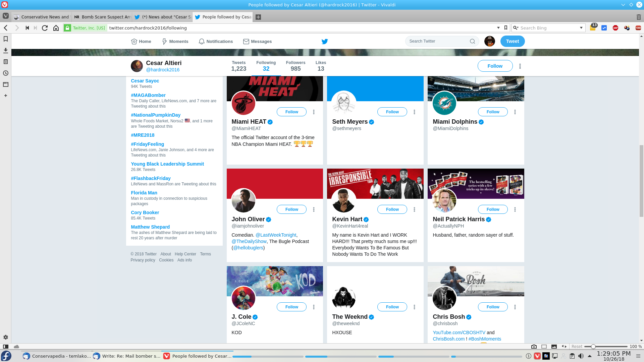Switch to the Conservative News tab

42,17
